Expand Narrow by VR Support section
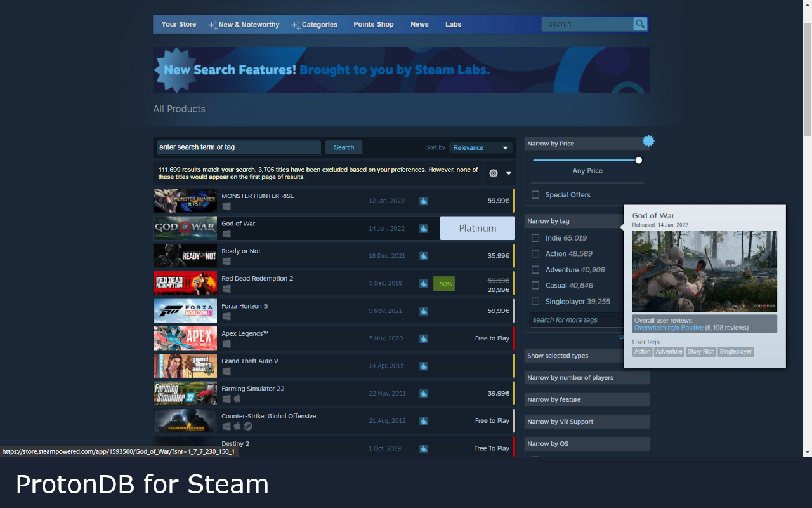Image resolution: width=812 pixels, height=508 pixels. tap(587, 422)
